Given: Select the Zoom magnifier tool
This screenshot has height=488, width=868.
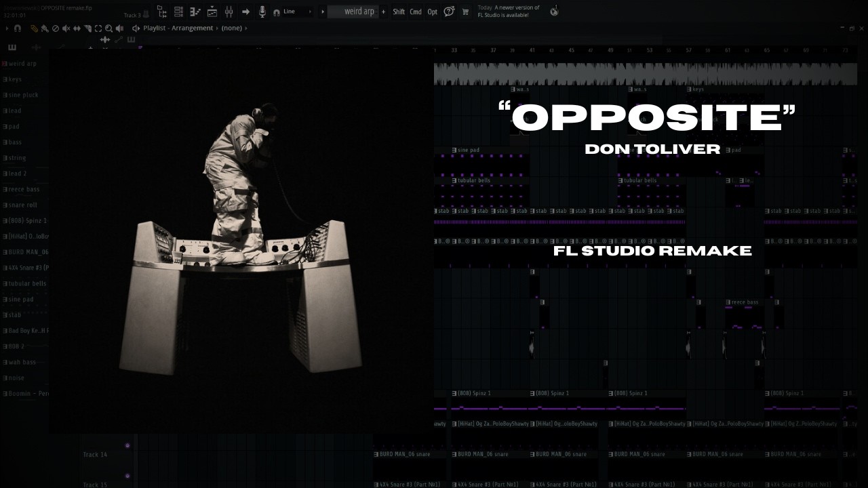Looking at the screenshot, I should (108, 28).
